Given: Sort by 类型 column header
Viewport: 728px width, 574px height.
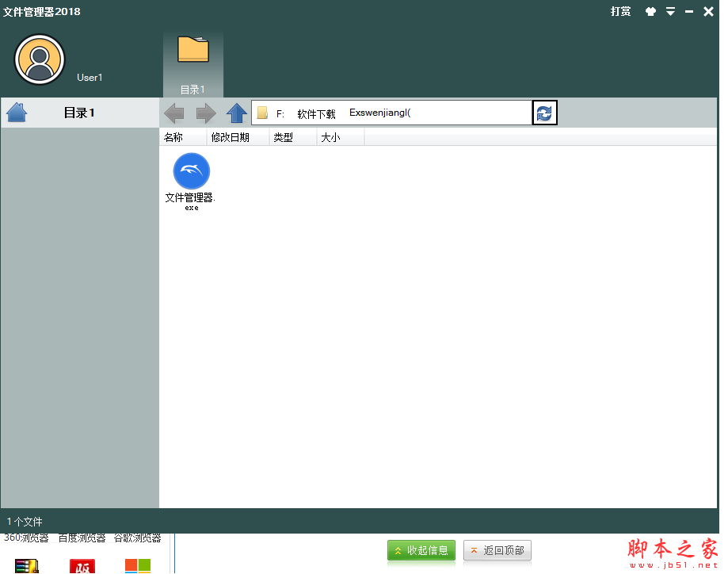Looking at the screenshot, I should point(293,138).
